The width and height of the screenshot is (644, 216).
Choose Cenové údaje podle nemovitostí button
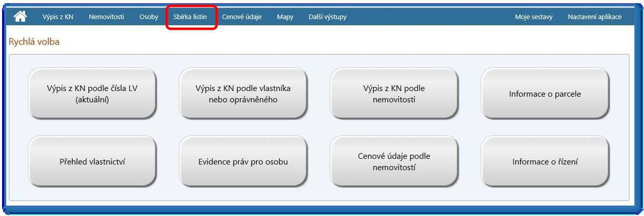[x=394, y=161]
